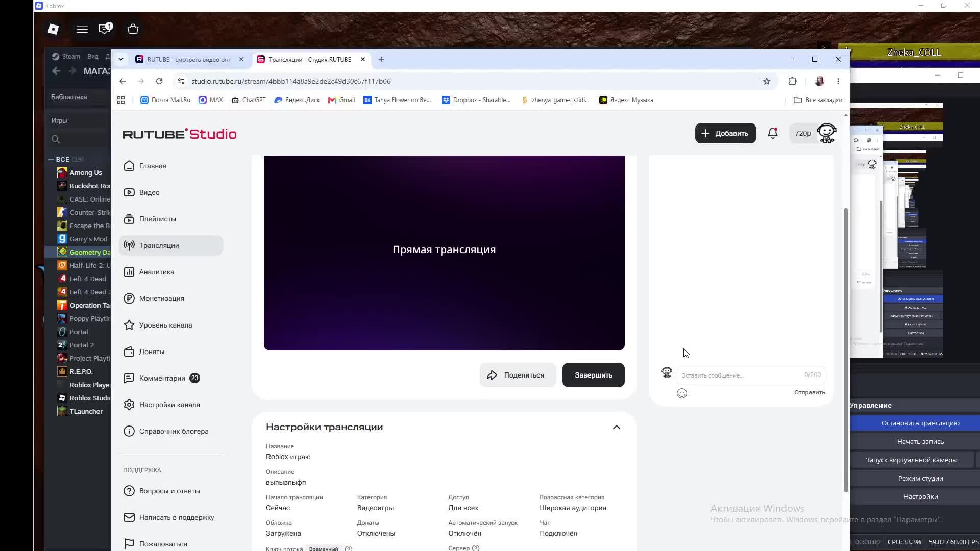The width and height of the screenshot is (980, 551).
Task: Switch to the RUTUBE browser tab
Action: tap(189, 60)
